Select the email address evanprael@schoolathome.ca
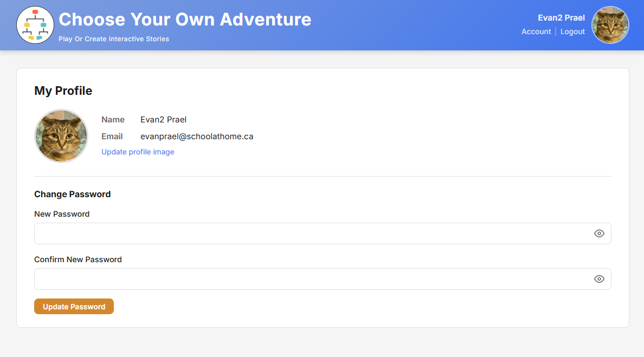 point(197,136)
